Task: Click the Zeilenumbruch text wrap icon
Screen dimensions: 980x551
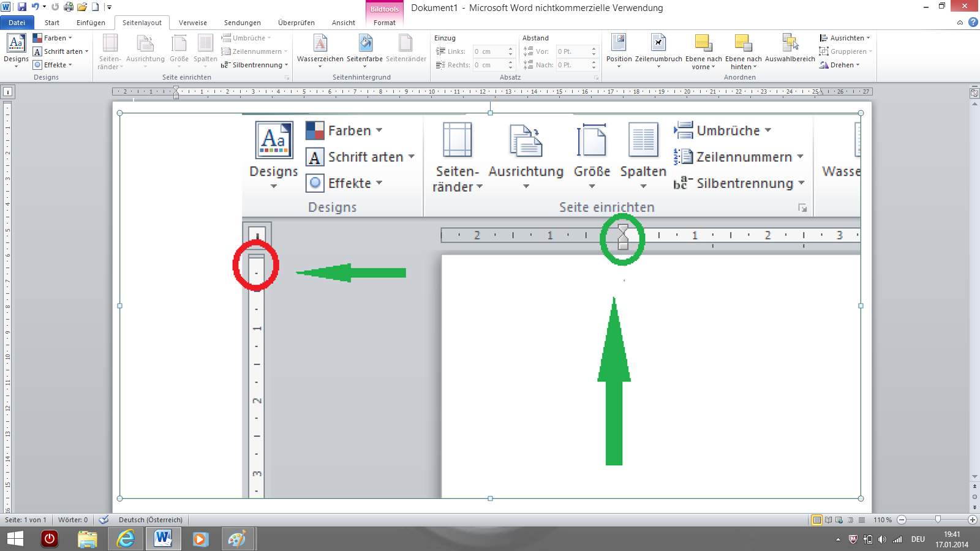Action: pos(658,44)
